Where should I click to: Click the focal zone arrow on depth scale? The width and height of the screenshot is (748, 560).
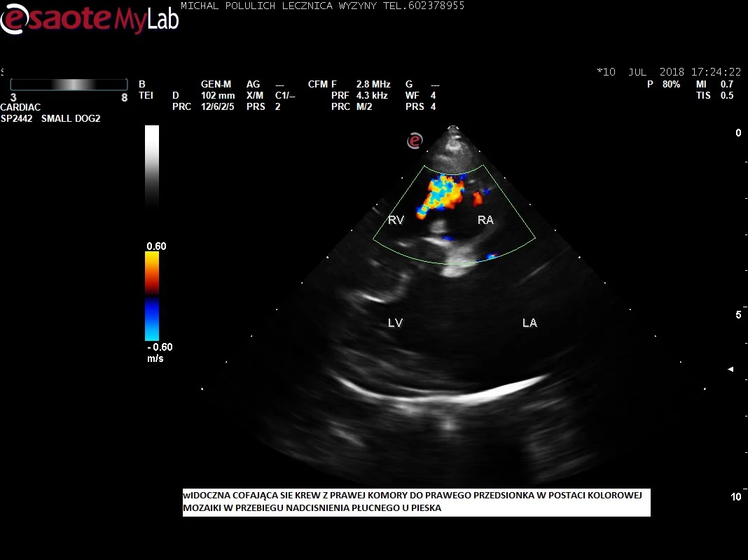(x=731, y=369)
